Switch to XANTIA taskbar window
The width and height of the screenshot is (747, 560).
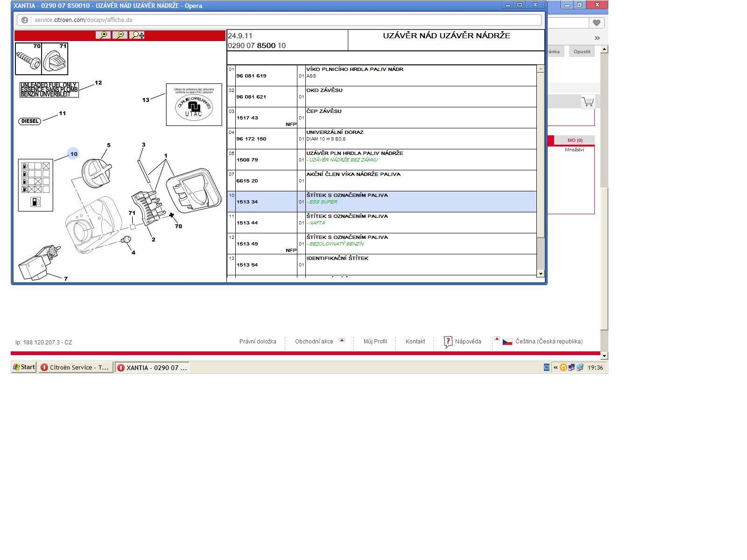point(152,367)
